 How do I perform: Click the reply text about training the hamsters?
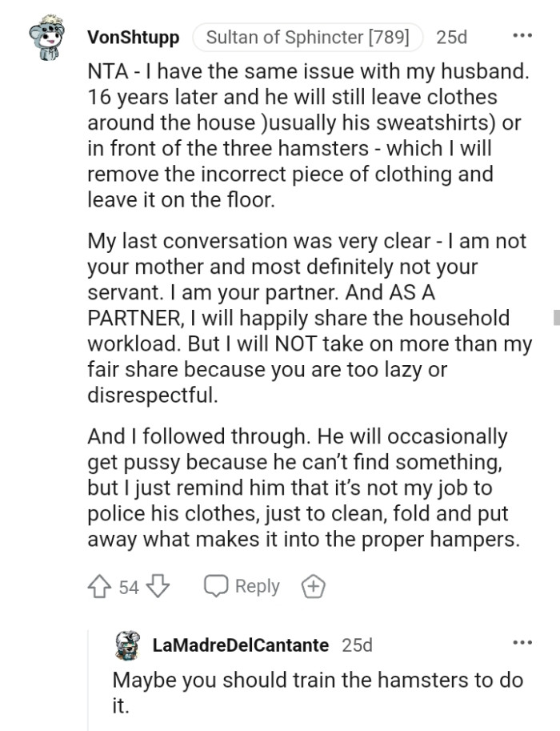(317, 692)
